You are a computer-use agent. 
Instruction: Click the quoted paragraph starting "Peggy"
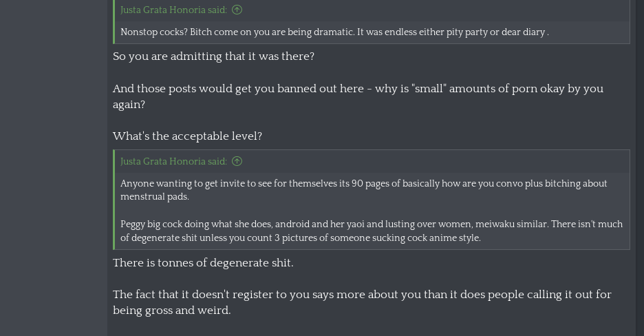point(372,231)
